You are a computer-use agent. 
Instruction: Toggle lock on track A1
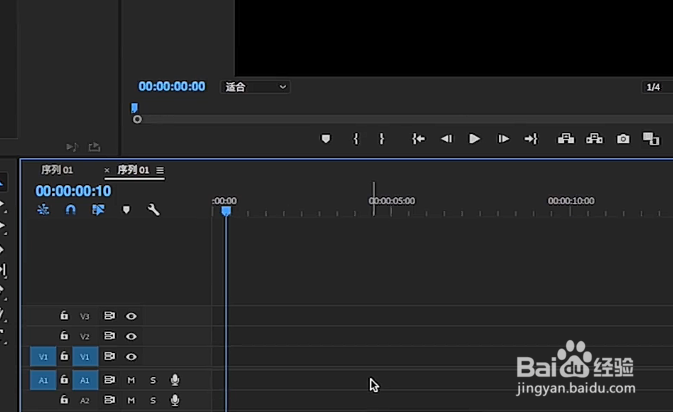(64, 379)
